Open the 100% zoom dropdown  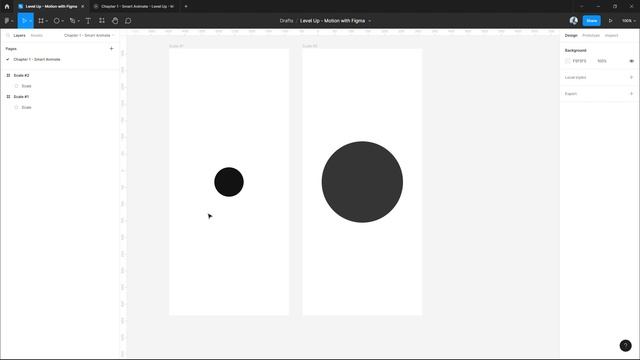(x=629, y=20)
